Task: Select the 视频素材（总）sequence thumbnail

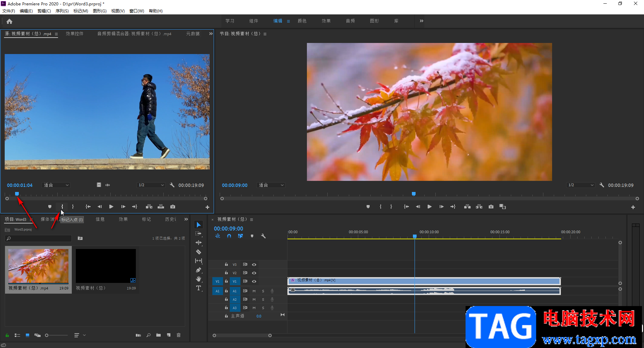Action: pos(106,266)
